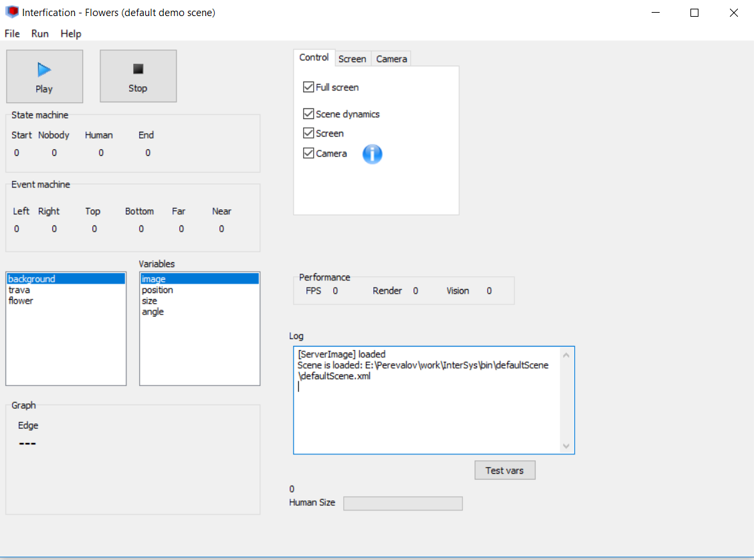Open the Help menu

[x=70, y=33]
